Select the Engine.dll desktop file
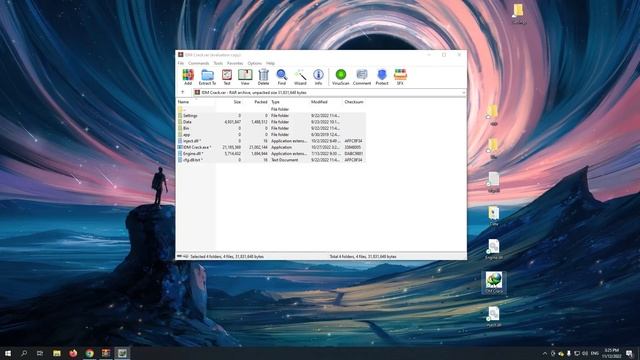Screen dimensions: 640x360 pos(494,250)
